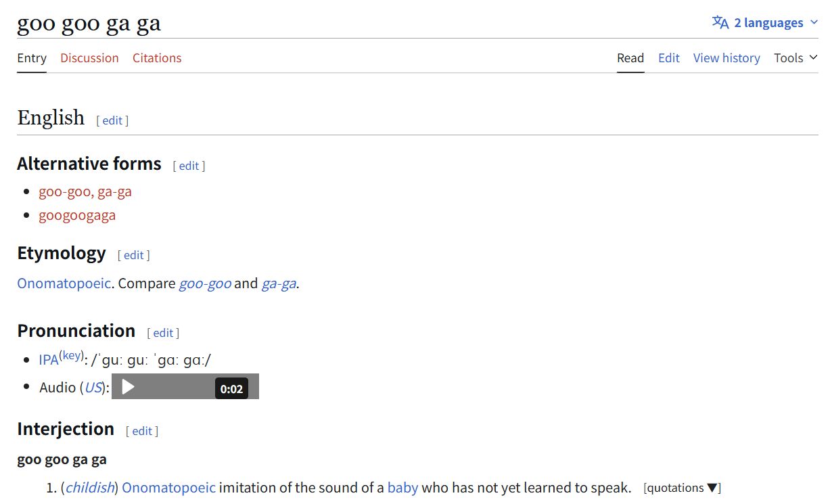This screenshot has height=504, width=830.
Task: Follow the baby definition link
Action: tap(402, 487)
